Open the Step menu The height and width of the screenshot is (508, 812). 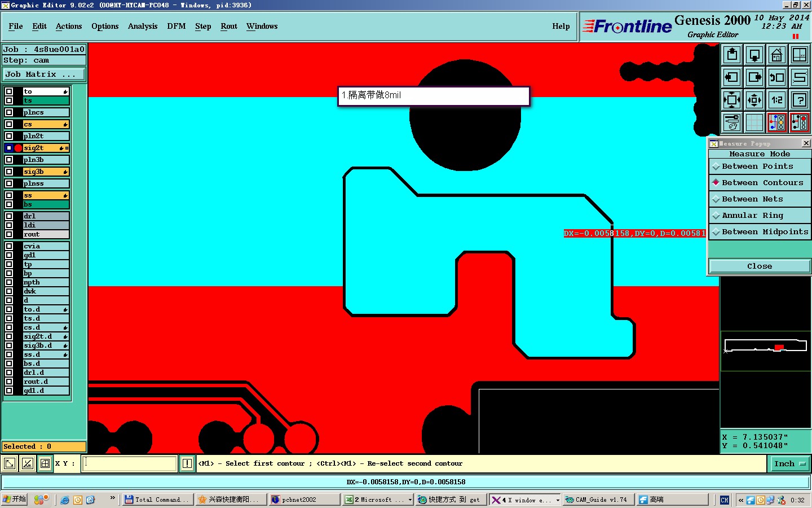[203, 26]
